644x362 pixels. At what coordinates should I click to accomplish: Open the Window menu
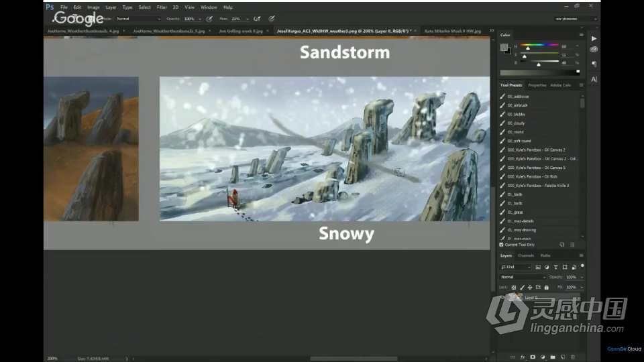[209, 7]
